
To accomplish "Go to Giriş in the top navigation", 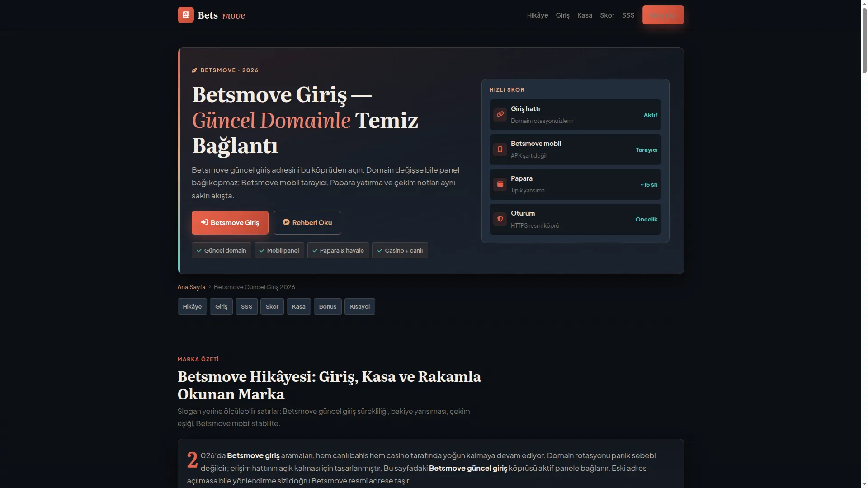I will 562,15.
